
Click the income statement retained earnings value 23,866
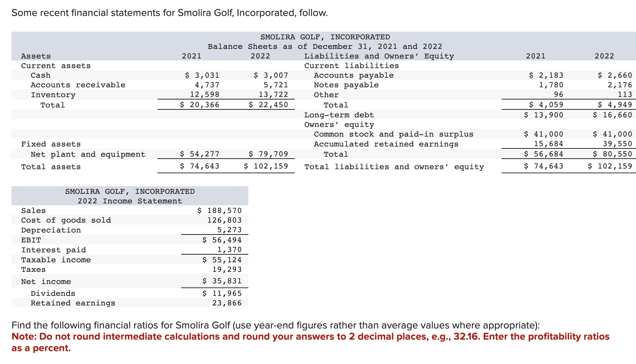pos(227,303)
